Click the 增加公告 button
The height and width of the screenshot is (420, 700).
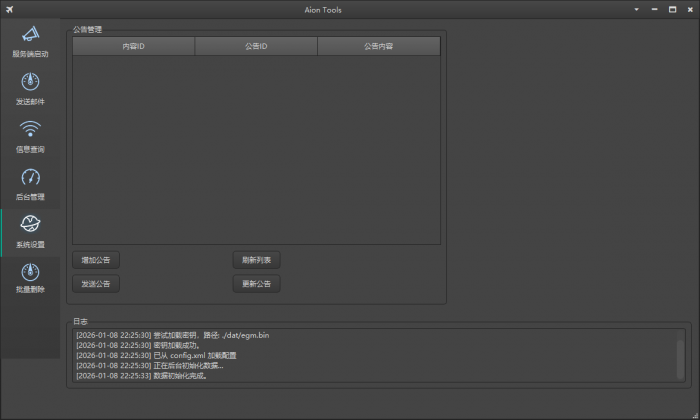pos(96,260)
